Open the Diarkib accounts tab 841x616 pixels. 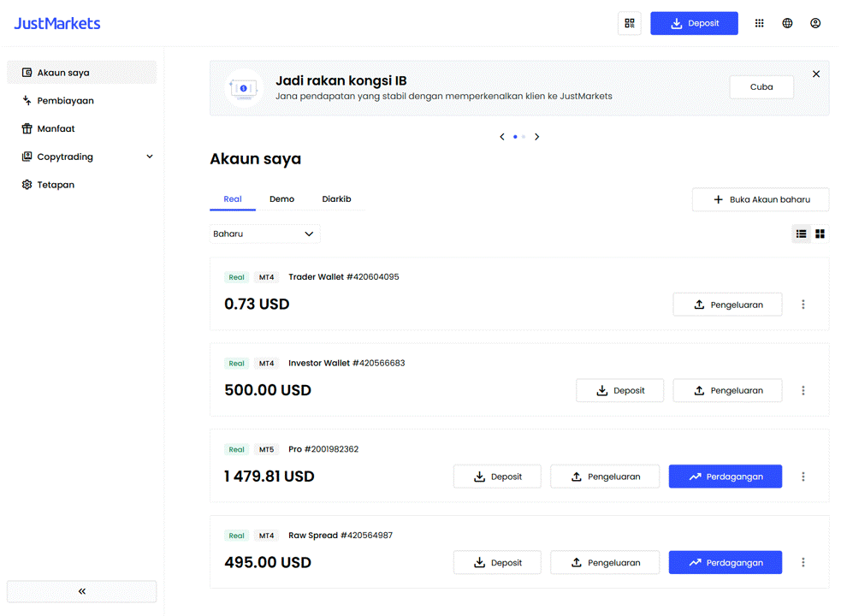tap(336, 199)
